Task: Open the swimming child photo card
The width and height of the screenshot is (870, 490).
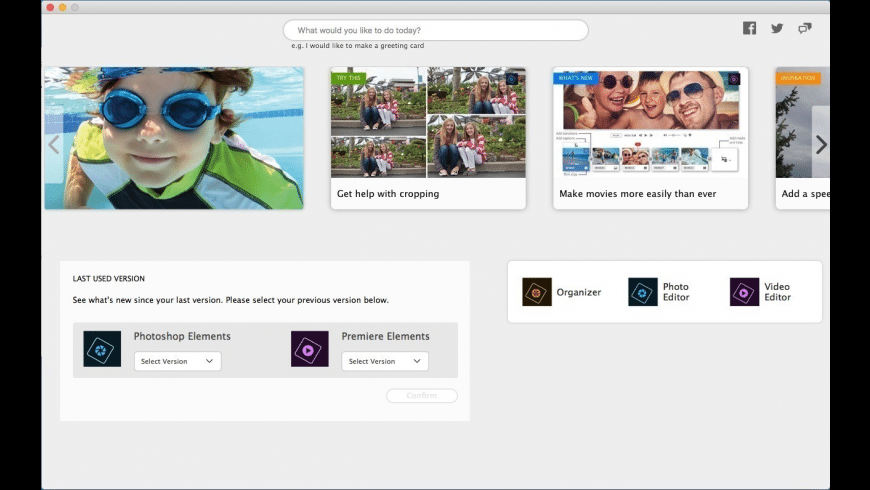Action: pyautogui.click(x=174, y=138)
